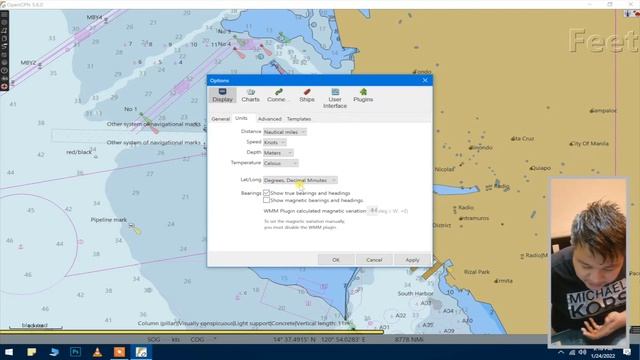640x360 pixels.
Task: Close the Options dialog
Action: pos(425,80)
